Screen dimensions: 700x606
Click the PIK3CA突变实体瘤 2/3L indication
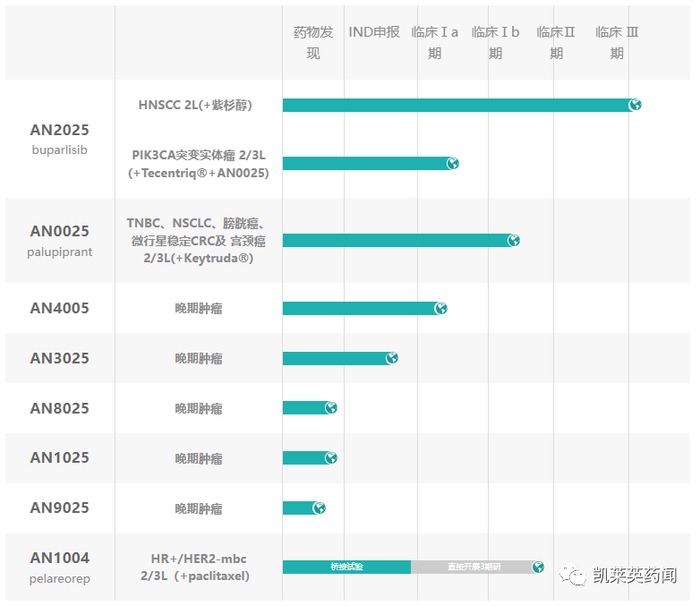click(x=199, y=155)
